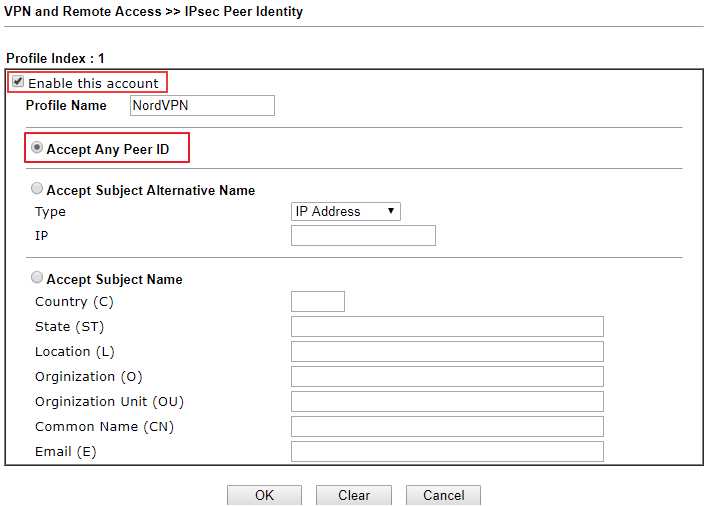Screen dimensions: 705x506
Task: Click the Common Name (CN) text box
Action: click(447, 427)
